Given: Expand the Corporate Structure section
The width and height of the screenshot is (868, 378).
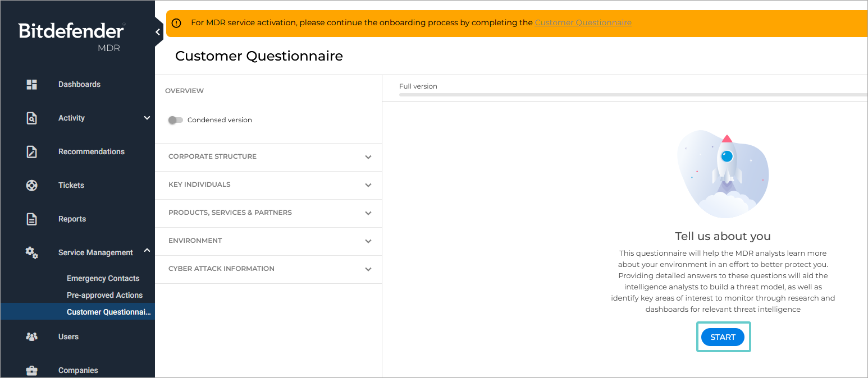Looking at the screenshot, I should pyautogui.click(x=368, y=157).
